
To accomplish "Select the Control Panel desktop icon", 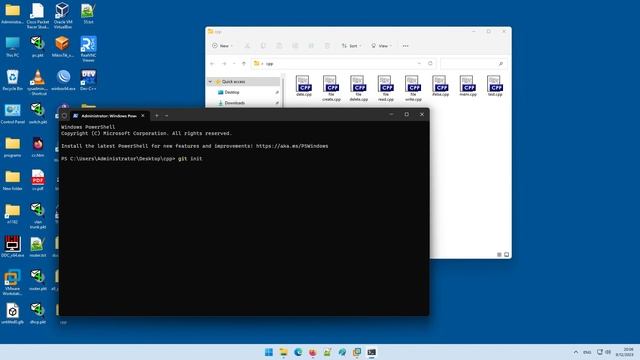I will pyautogui.click(x=12, y=113).
